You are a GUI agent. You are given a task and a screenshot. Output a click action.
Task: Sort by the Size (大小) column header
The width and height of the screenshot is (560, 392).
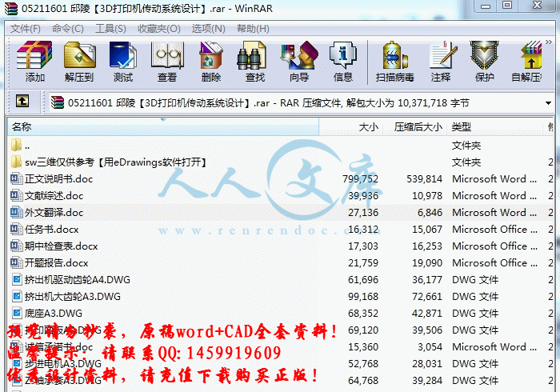(x=350, y=126)
